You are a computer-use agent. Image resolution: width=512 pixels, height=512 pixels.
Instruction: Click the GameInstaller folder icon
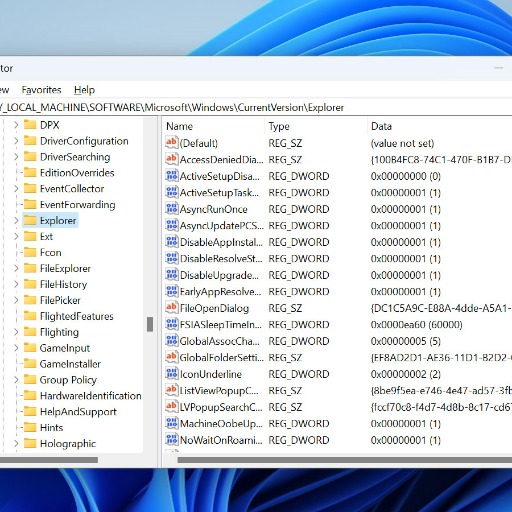pyautogui.click(x=30, y=364)
